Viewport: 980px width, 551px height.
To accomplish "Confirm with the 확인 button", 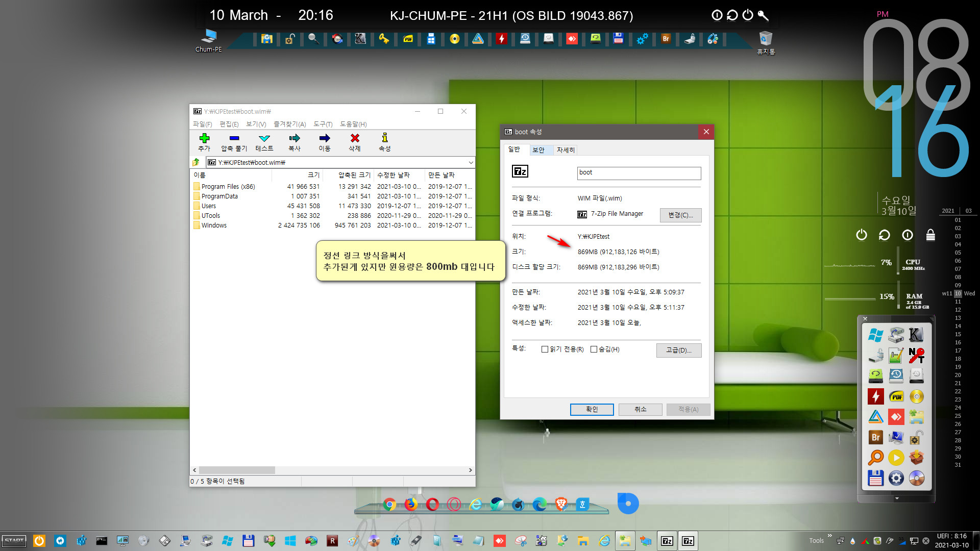I will pyautogui.click(x=592, y=409).
